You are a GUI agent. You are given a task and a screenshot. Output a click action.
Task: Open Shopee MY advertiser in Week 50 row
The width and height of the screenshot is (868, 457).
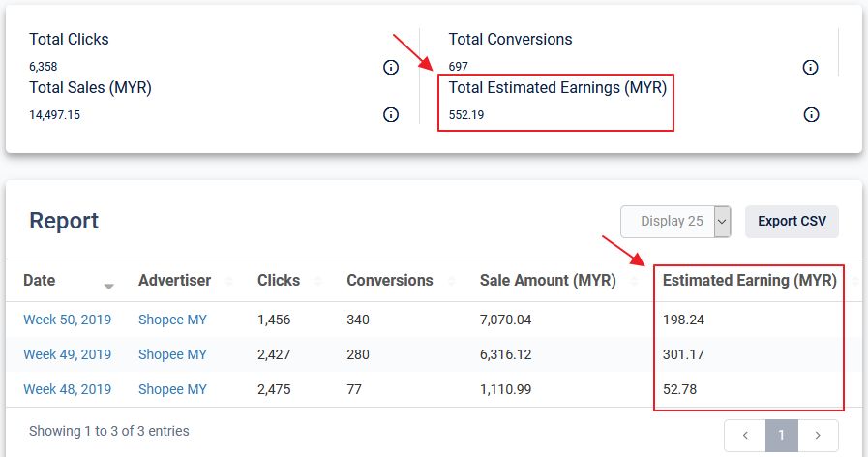[x=172, y=320]
